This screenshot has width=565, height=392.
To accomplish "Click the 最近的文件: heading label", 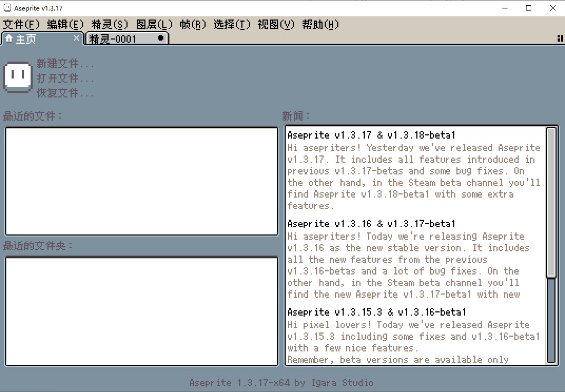I will tap(33, 116).
